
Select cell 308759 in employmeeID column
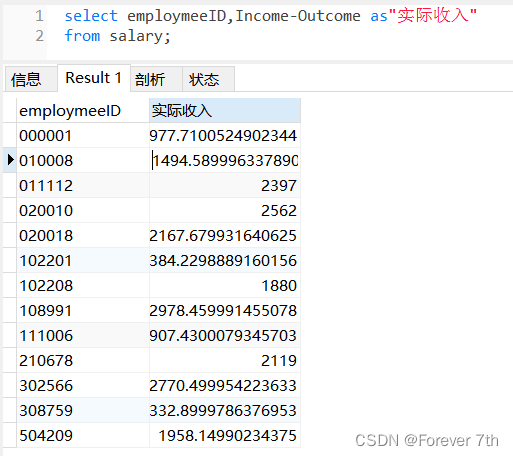(x=83, y=410)
